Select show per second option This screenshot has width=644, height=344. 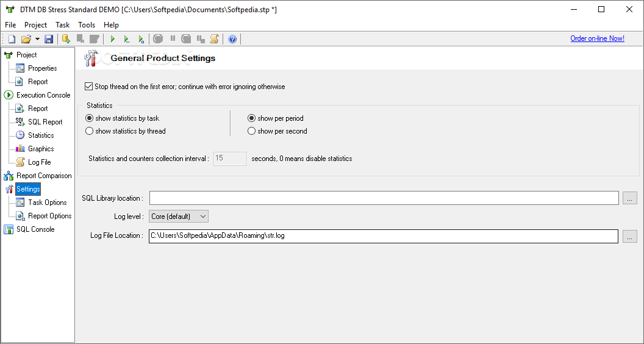pos(277,131)
